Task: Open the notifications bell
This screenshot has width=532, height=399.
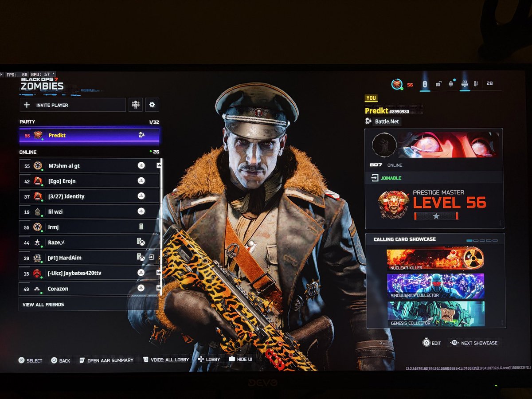Action: coord(451,84)
